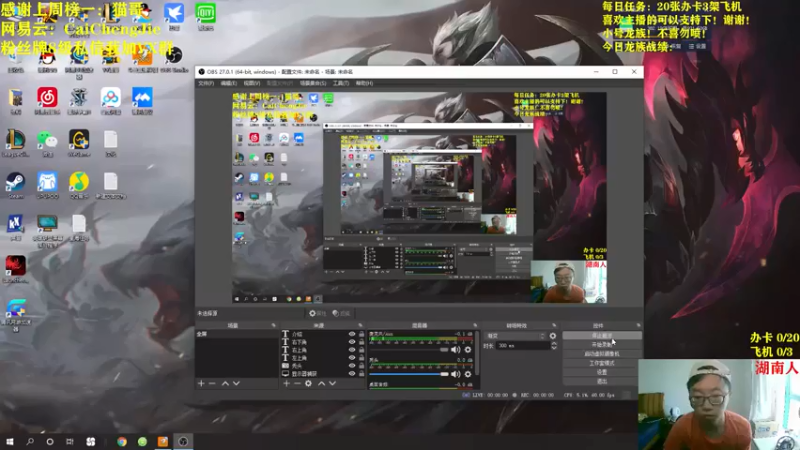Open OBS 设置 settings button
800x450 pixels.
(x=602, y=372)
